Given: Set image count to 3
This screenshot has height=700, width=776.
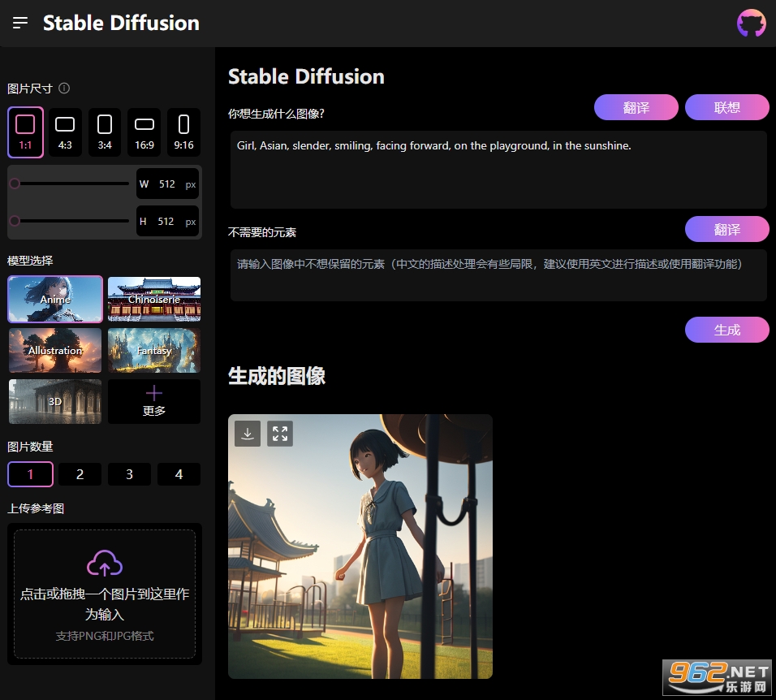Looking at the screenshot, I should 129,474.
